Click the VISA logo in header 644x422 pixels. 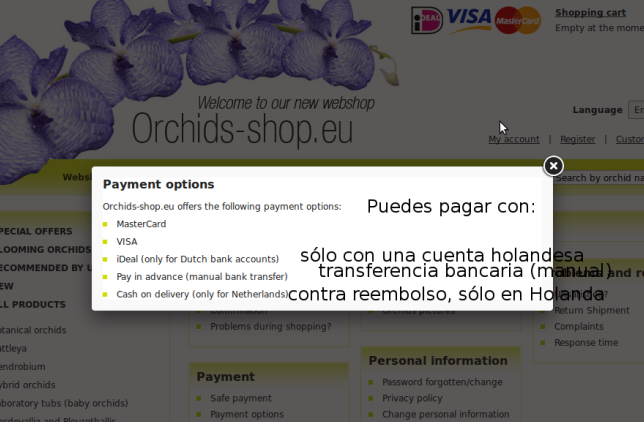click(469, 20)
